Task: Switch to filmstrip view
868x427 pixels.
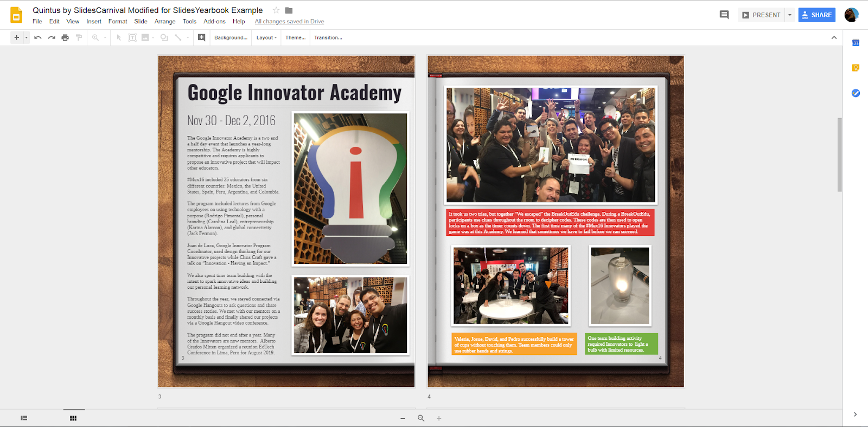Action: (24, 418)
